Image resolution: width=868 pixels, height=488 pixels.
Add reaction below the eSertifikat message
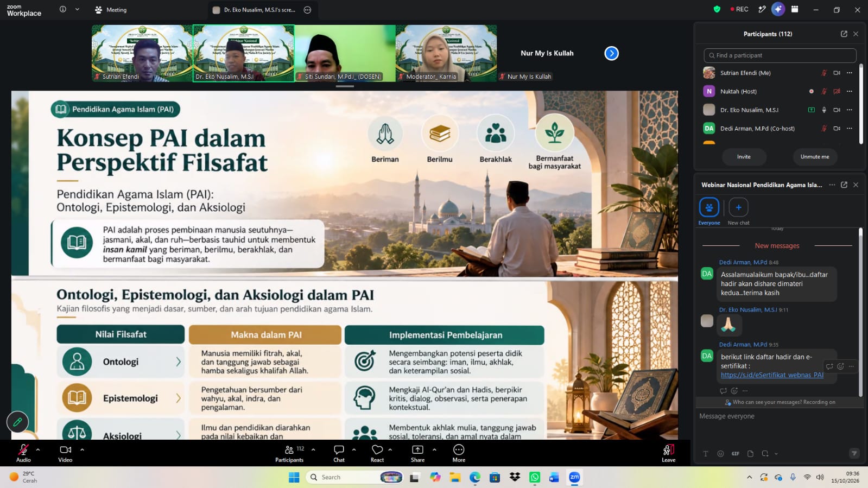tap(734, 391)
